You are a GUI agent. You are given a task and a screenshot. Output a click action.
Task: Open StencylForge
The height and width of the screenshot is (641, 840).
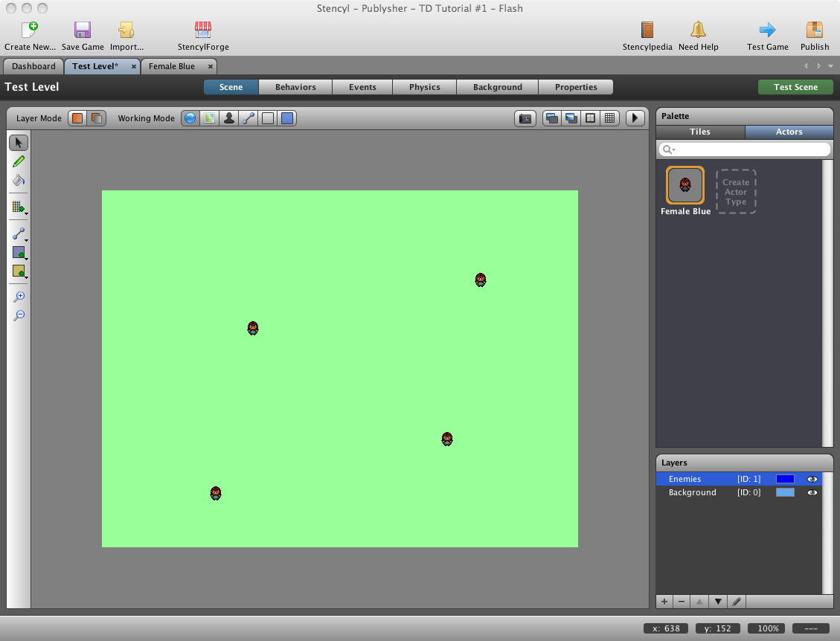click(x=203, y=36)
